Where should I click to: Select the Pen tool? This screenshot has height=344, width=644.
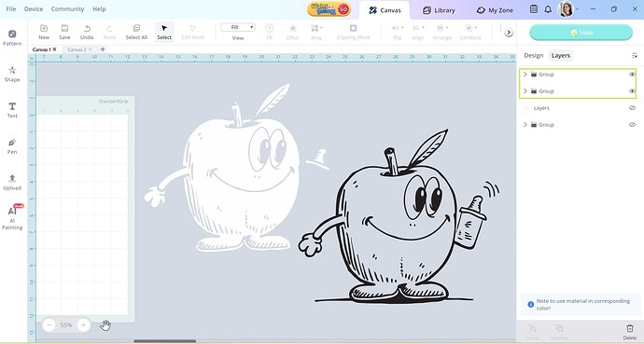[12, 146]
